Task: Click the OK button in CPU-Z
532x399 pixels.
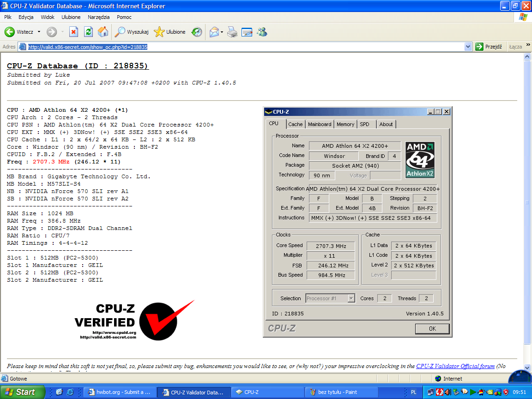Action: click(x=432, y=328)
